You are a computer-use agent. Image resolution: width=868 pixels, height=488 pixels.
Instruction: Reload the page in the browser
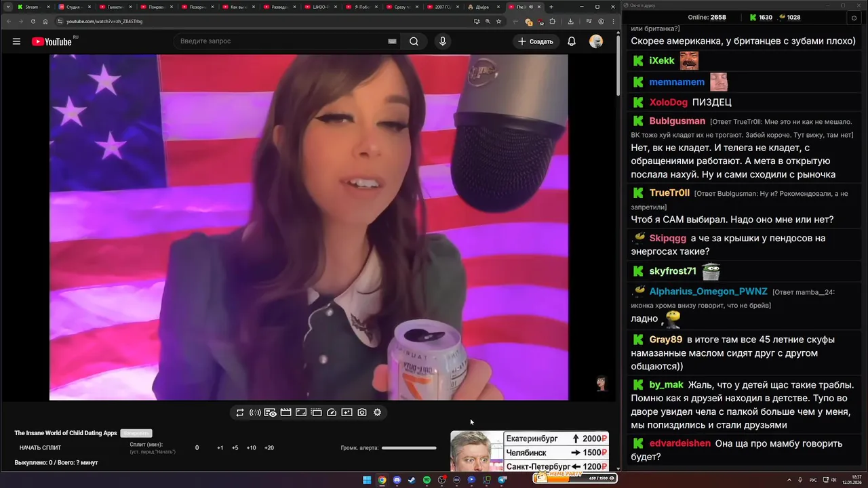click(x=33, y=21)
